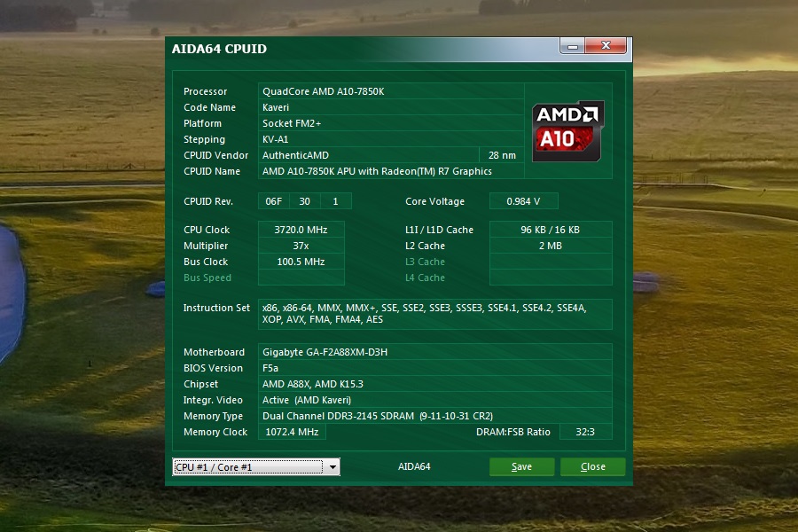Select the 32:3 DRAM:FSB ratio value
Image resolution: width=798 pixels, height=532 pixels.
point(585,432)
